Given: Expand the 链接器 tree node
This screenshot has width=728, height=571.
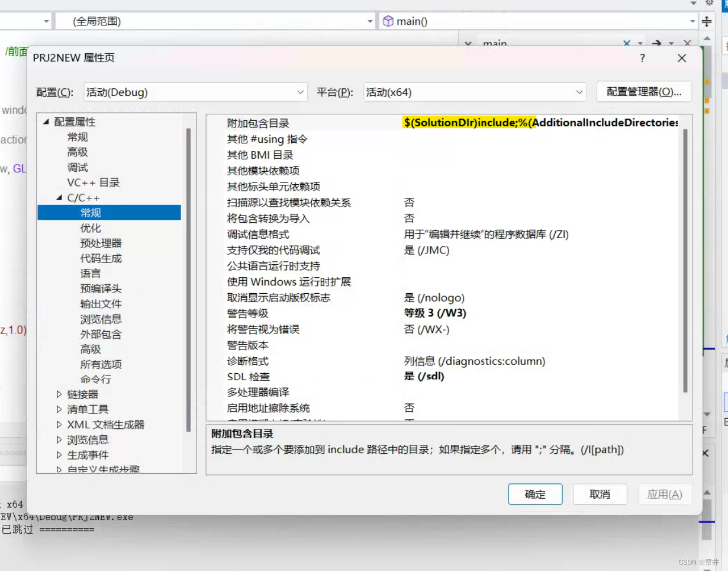Looking at the screenshot, I should tap(59, 393).
